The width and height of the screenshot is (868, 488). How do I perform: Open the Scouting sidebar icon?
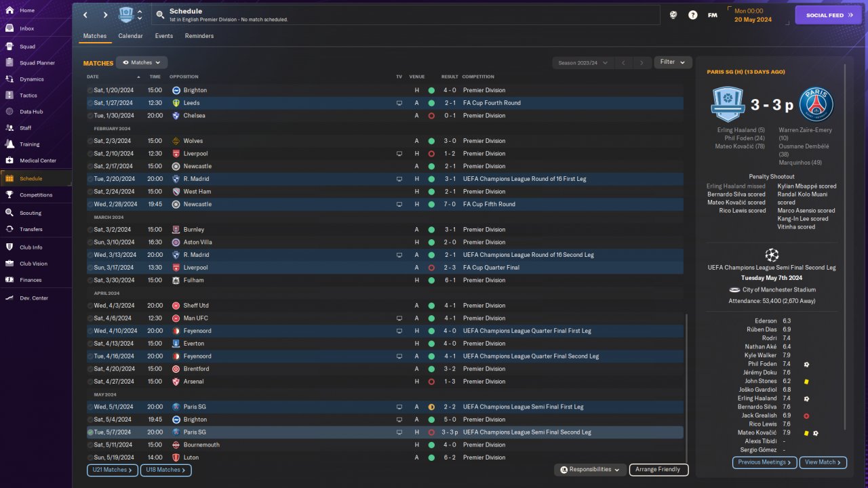pyautogui.click(x=9, y=213)
